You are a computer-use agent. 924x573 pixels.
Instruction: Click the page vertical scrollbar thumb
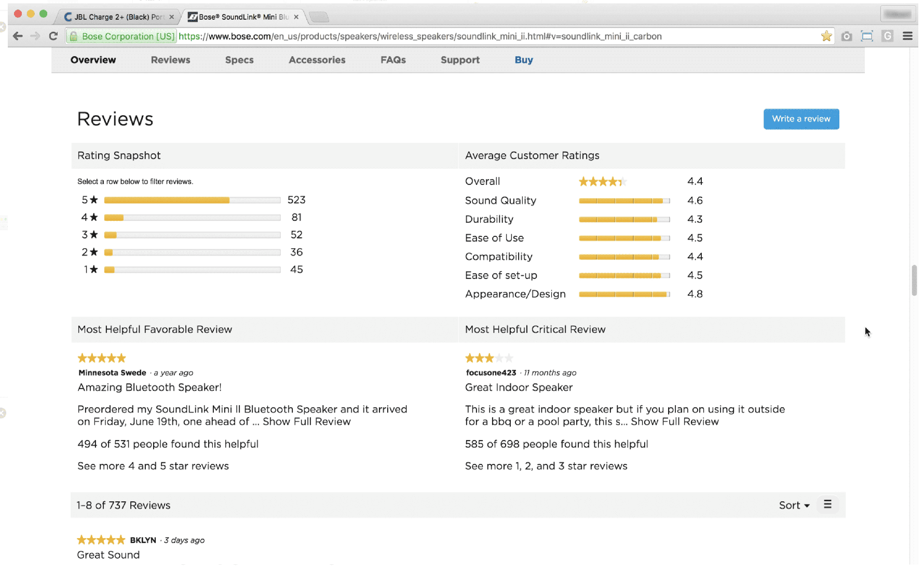914,280
